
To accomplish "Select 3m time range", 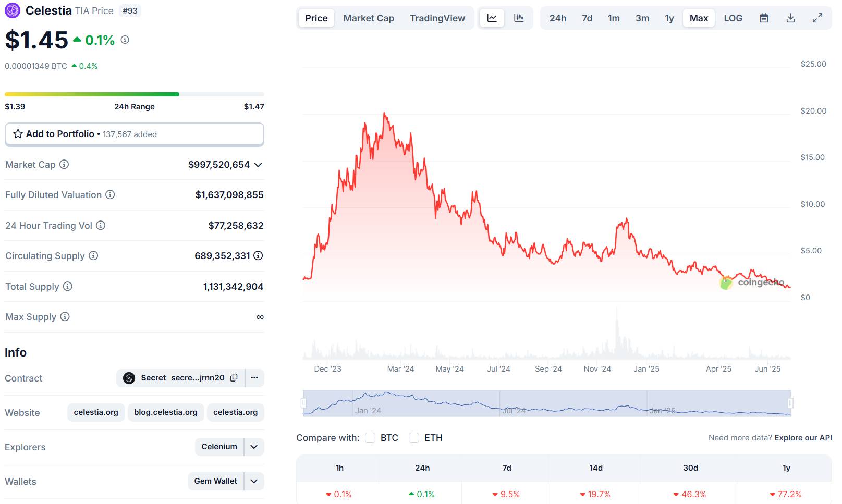I will coord(642,18).
